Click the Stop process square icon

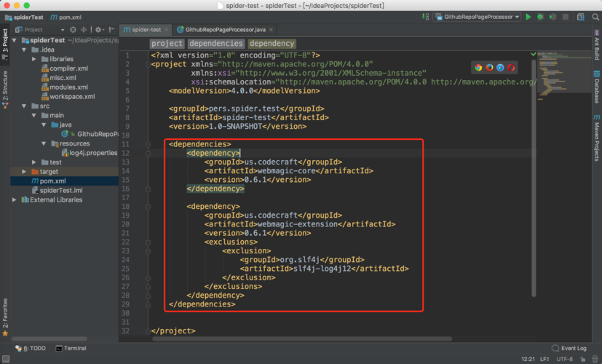pyautogui.click(x=565, y=17)
